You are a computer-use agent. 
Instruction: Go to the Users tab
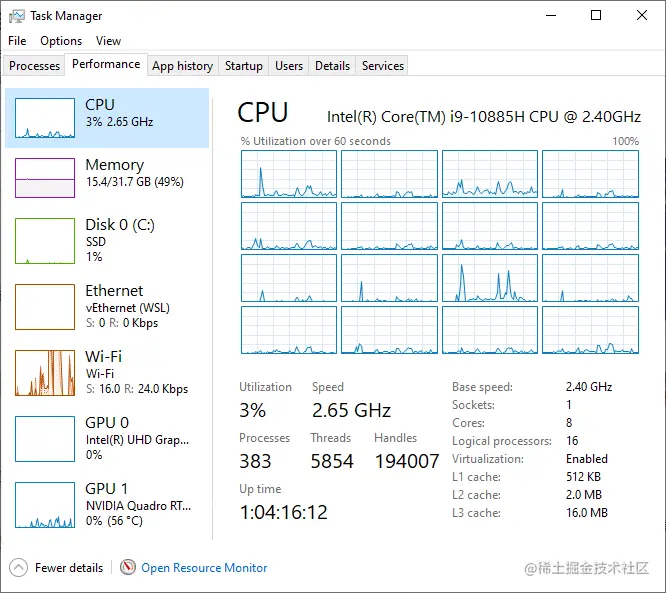coord(289,66)
